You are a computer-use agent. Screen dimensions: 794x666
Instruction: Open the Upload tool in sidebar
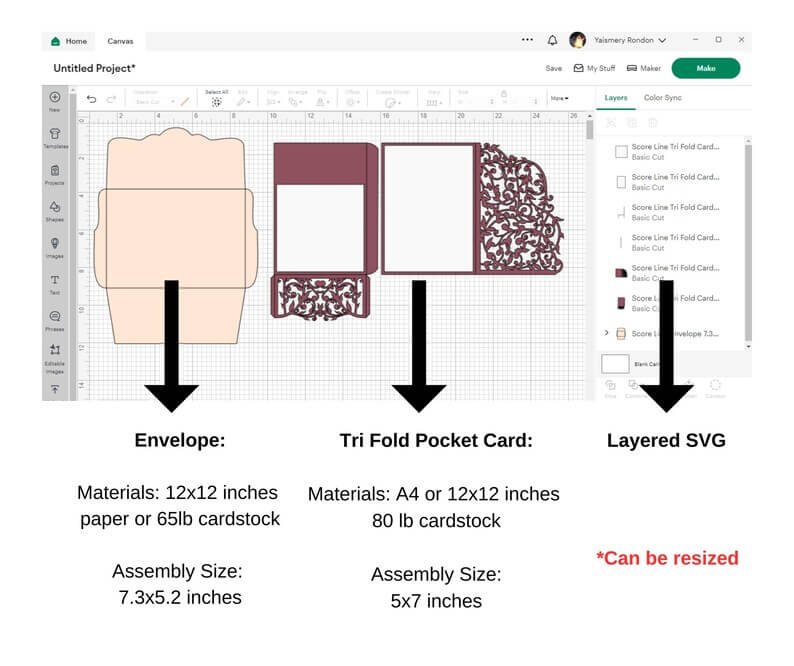click(55, 389)
